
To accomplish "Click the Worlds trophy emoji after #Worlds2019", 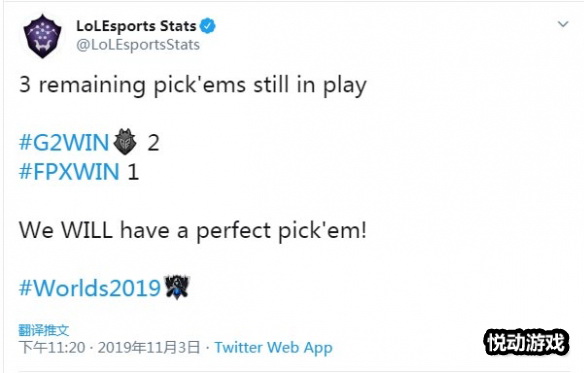I will click(x=177, y=287).
